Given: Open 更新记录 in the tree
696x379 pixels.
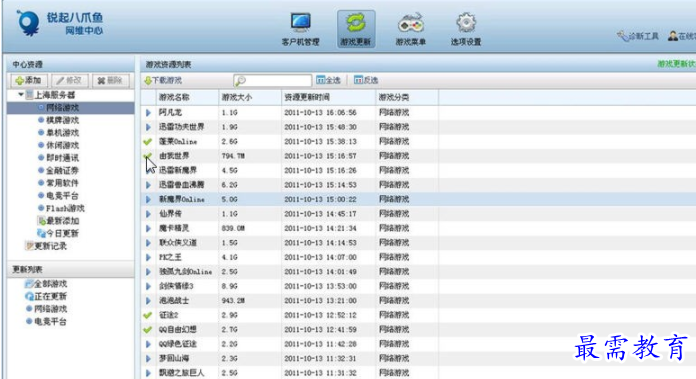Looking at the screenshot, I should 50,245.
